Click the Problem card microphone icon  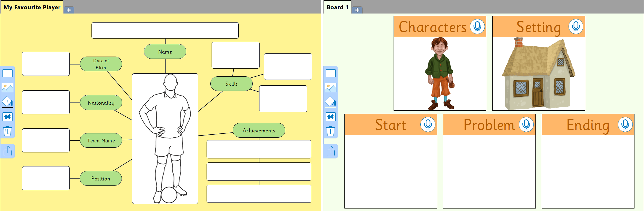(x=526, y=124)
